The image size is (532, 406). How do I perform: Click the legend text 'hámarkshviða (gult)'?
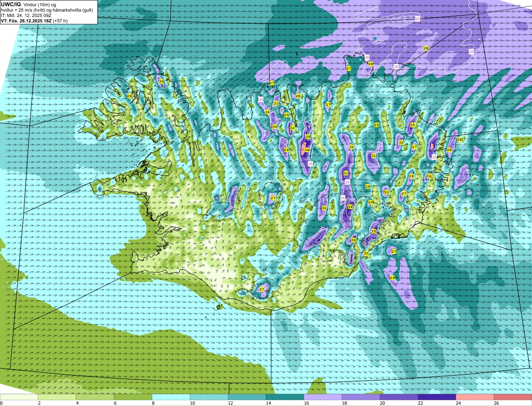click(73, 10)
